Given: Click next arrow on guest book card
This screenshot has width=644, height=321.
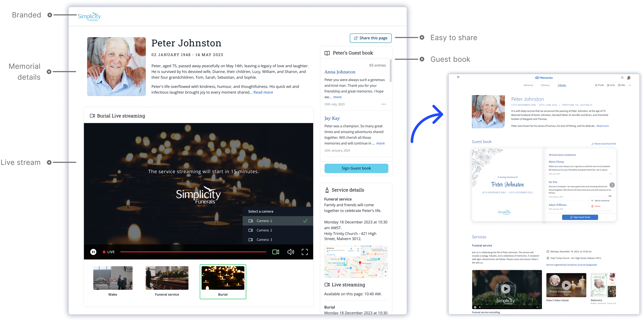Looking at the screenshot, I should (612, 185).
